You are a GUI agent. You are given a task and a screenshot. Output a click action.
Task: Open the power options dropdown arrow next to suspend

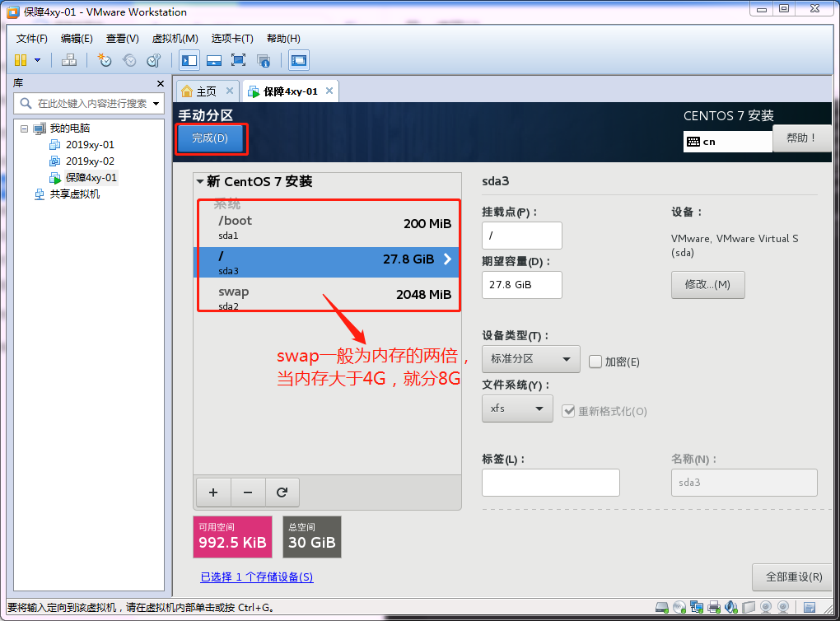pyautogui.click(x=38, y=60)
